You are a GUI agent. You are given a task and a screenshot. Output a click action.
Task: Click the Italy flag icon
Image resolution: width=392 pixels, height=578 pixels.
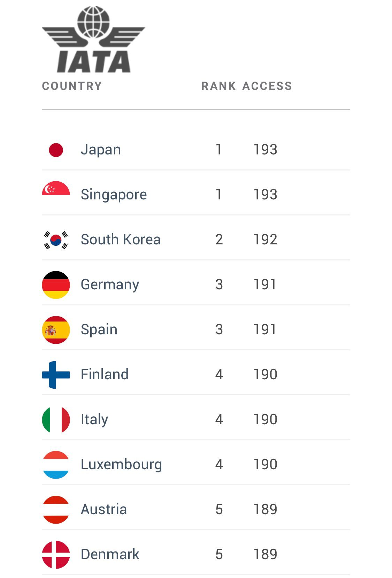click(56, 420)
